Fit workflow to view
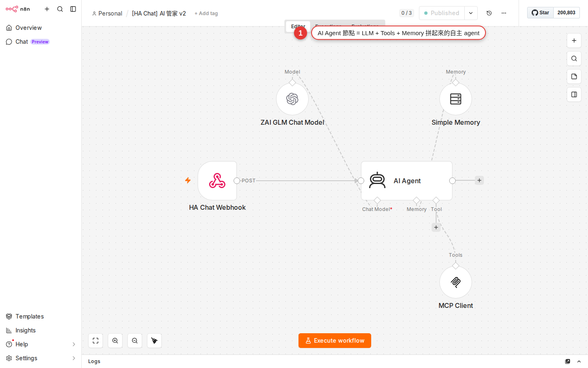Viewport: 588px width, 368px height. (x=96, y=341)
